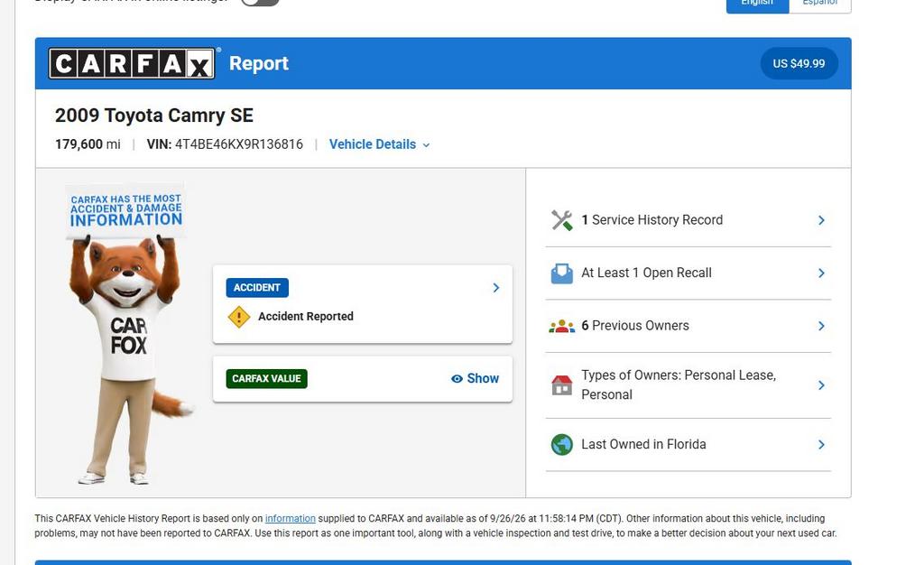Click the Car Fox mascot image
Screen dimensions: 924x565
(128, 334)
